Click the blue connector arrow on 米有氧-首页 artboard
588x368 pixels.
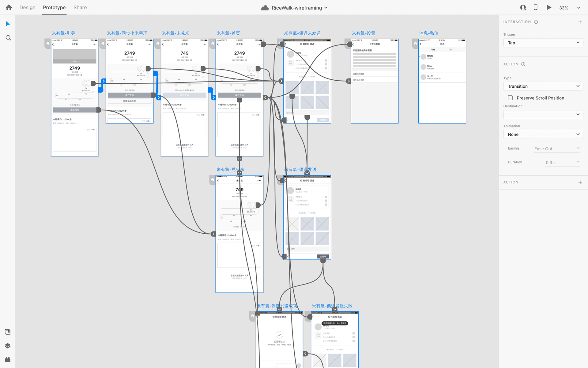pos(213,98)
